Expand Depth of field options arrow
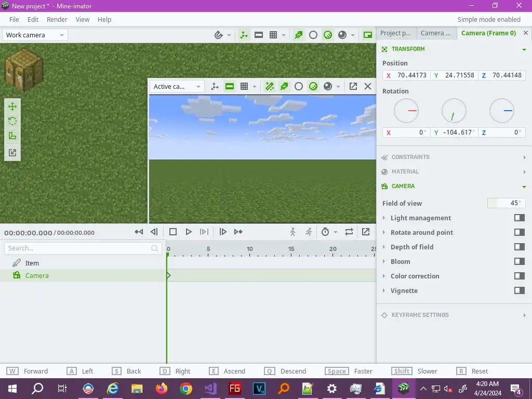This screenshot has height=399, width=532. 384,247
